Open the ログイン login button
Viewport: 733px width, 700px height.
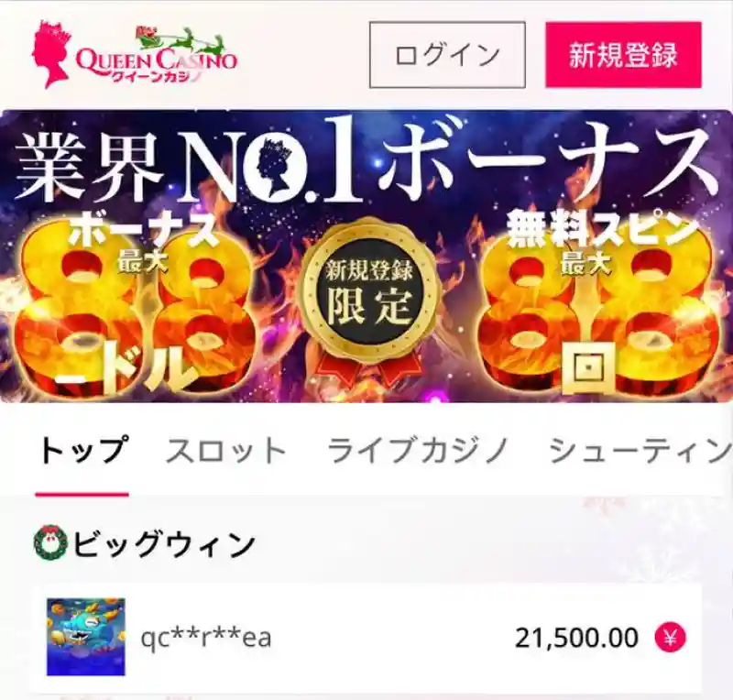coord(447,55)
